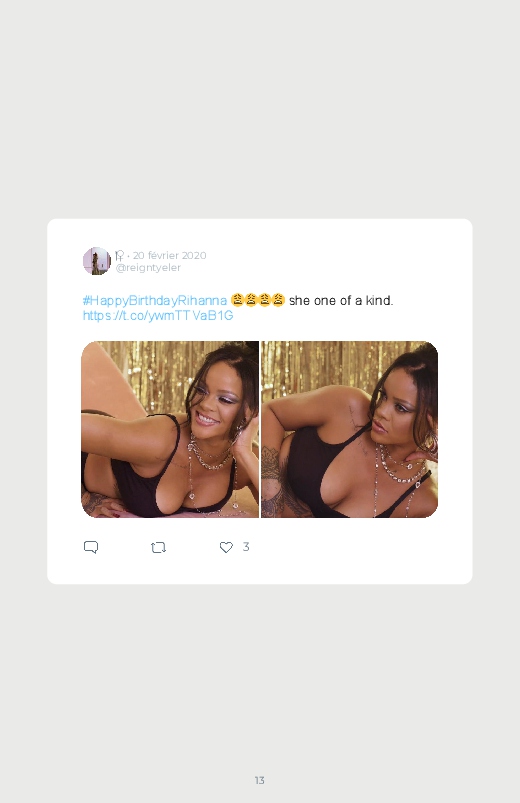The width and height of the screenshot is (520, 803).
Task: Click the text "she one of a kind."
Action: (x=341, y=301)
